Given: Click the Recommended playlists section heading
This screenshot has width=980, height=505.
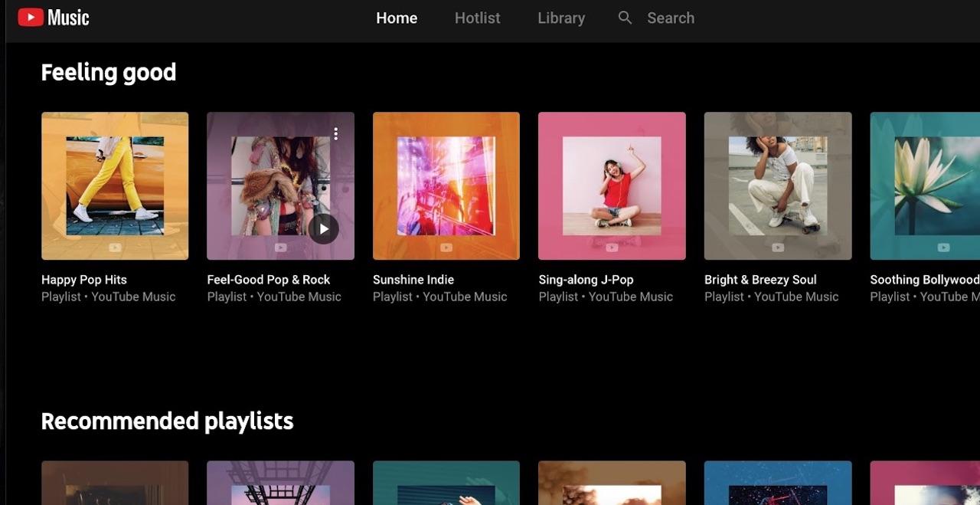Looking at the screenshot, I should pos(167,421).
